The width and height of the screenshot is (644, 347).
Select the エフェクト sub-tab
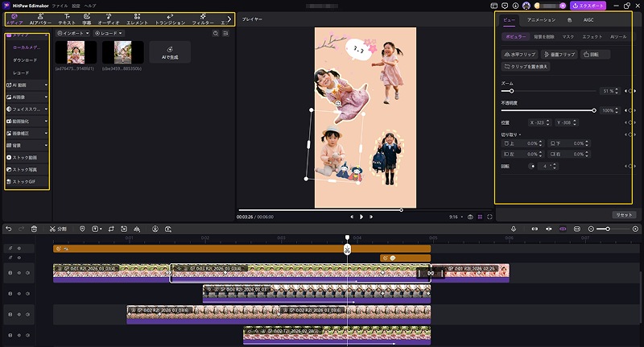pos(592,37)
